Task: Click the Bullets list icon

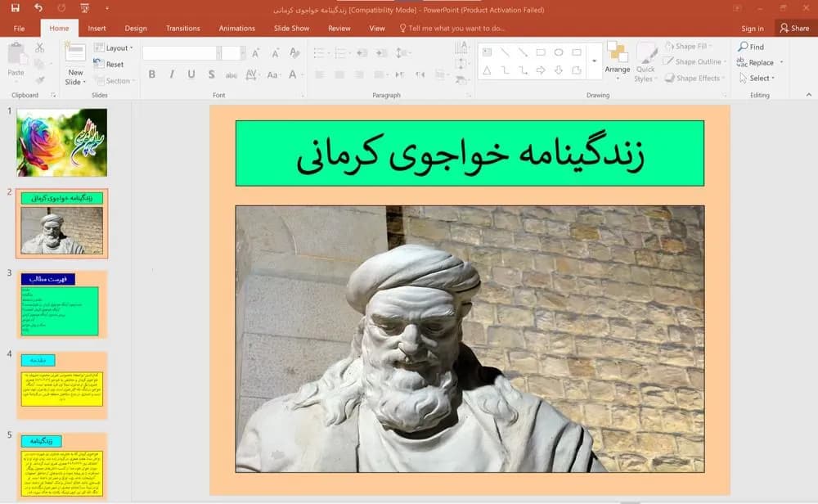Action: pyautogui.click(x=321, y=52)
